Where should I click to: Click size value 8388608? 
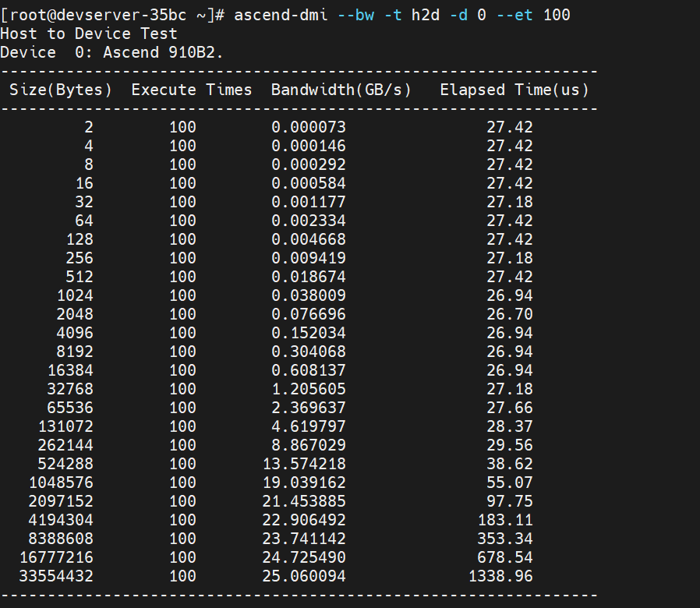[x=61, y=539]
